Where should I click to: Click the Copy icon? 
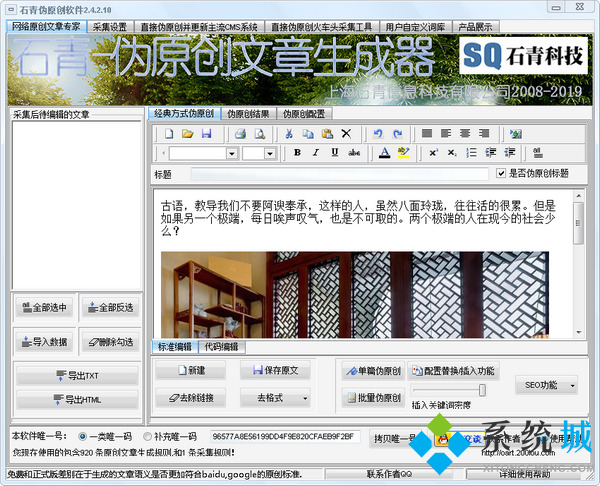tap(308, 134)
